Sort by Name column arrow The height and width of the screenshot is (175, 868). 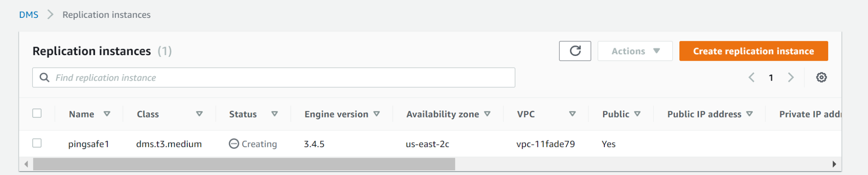point(107,114)
